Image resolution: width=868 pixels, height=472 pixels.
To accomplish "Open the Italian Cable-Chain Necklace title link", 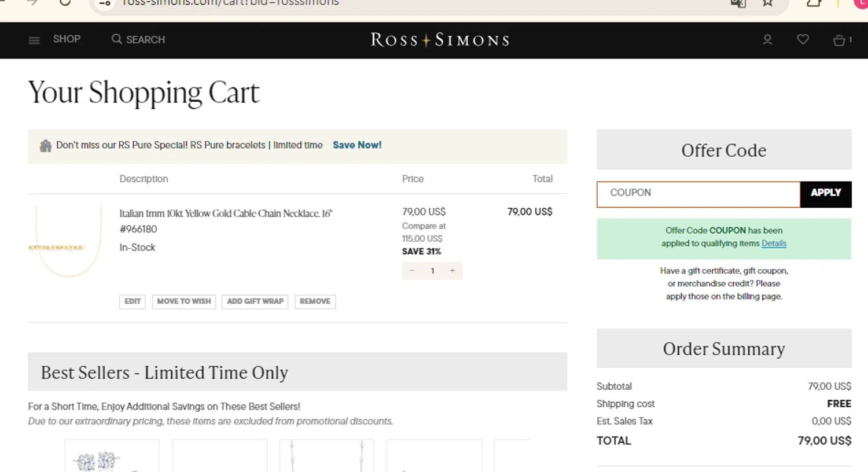I will click(x=226, y=213).
